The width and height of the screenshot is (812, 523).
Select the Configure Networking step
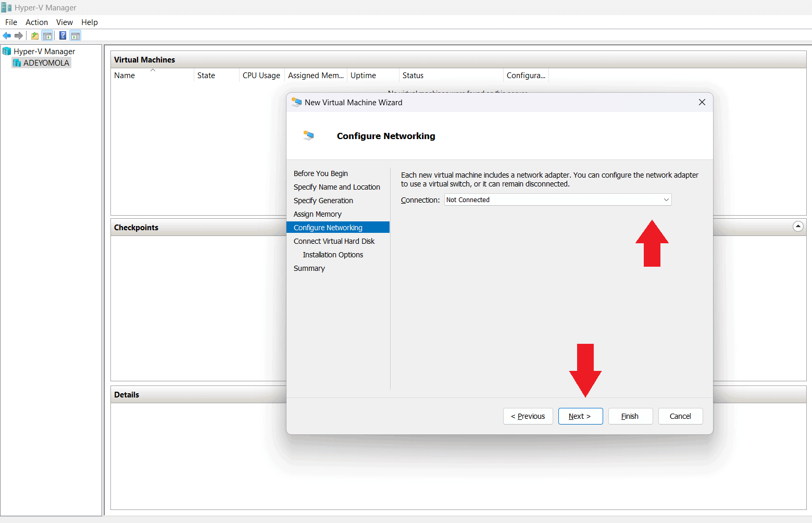tap(338, 228)
